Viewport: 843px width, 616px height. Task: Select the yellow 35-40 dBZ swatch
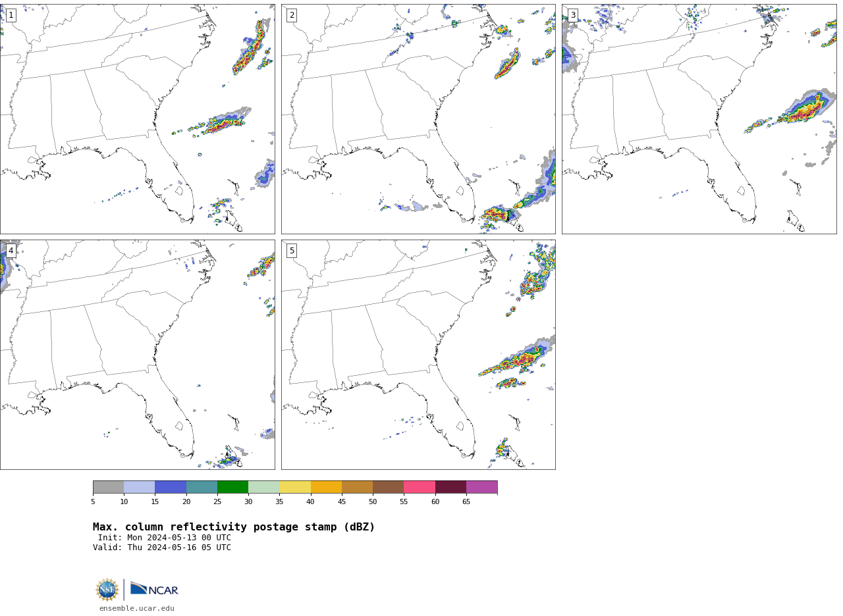tap(295, 487)
